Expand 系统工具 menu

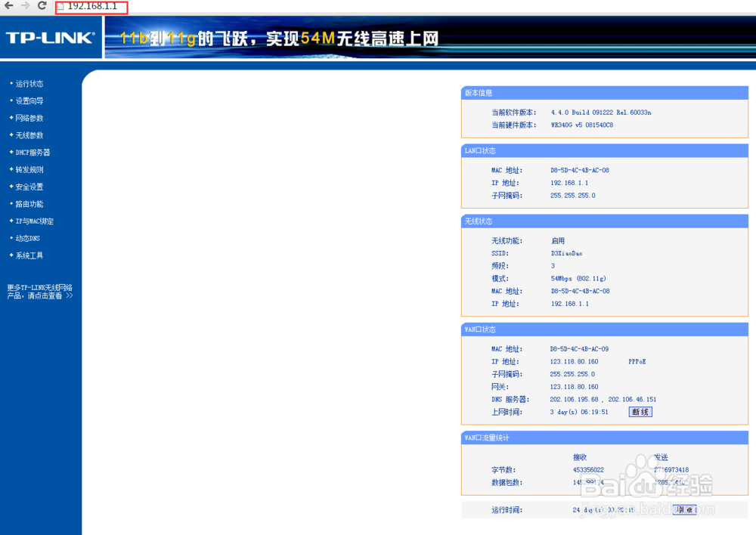click(x=29, y=255)
